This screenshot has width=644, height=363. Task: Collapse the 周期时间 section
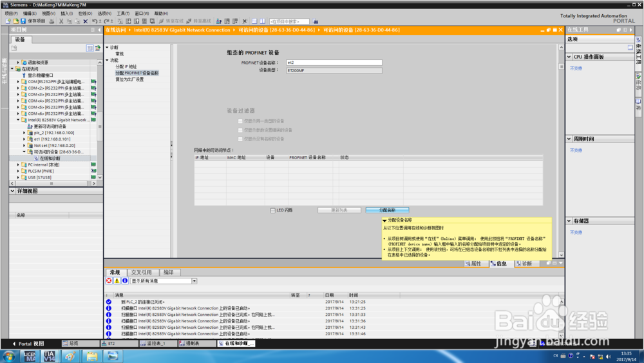point(569,139)
